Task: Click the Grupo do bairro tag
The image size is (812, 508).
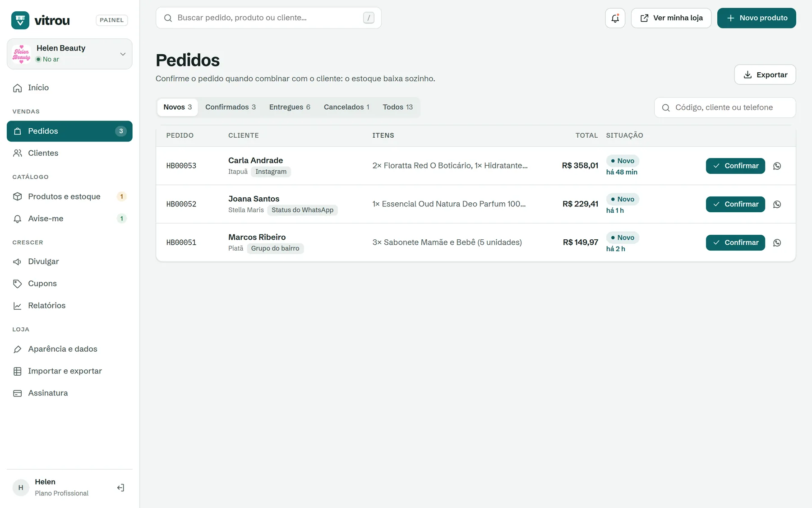Action: click(x=275, y=248)
